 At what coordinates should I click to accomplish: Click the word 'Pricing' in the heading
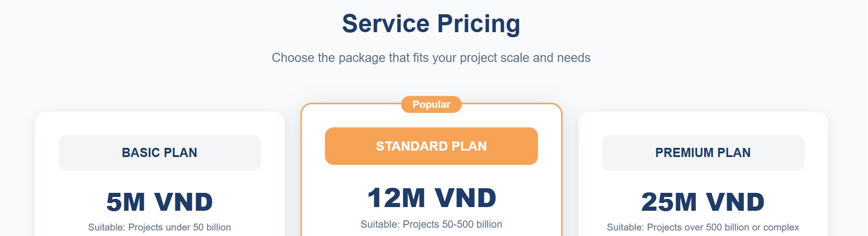(478, 24)
